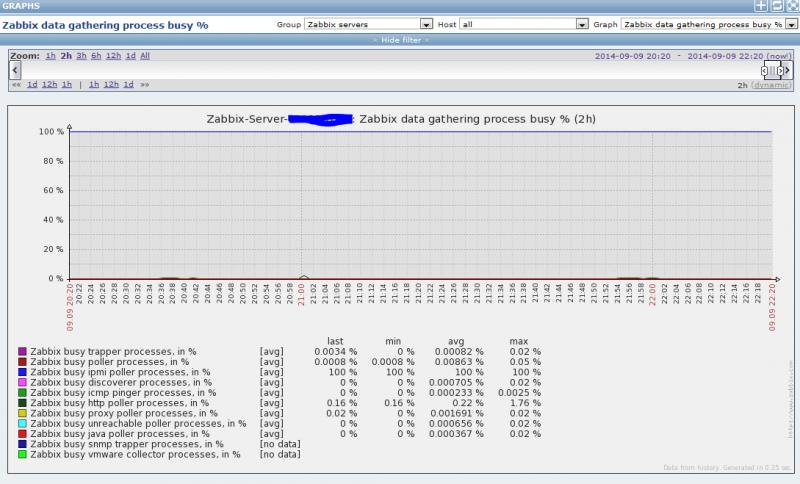
Task: Click the right resize handle of the time slider
Action: tap(780, 71)
